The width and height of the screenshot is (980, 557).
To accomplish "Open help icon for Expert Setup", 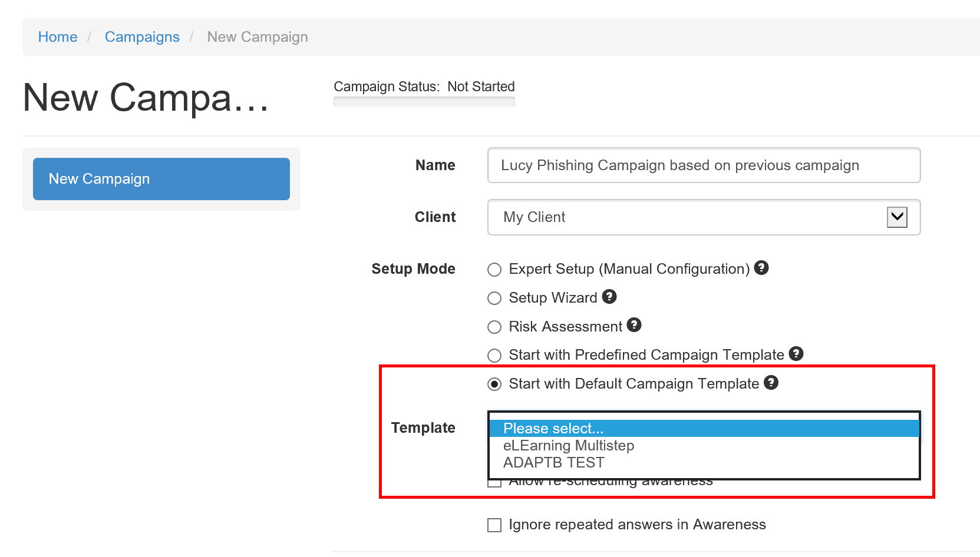I will pyautogui.click(x=761, y=268).
